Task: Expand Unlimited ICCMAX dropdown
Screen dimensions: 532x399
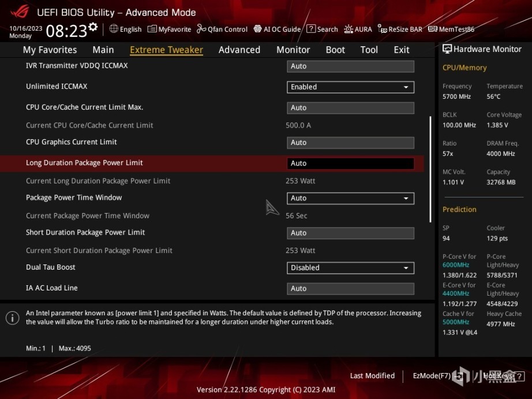Action: (x=350, y=87)
